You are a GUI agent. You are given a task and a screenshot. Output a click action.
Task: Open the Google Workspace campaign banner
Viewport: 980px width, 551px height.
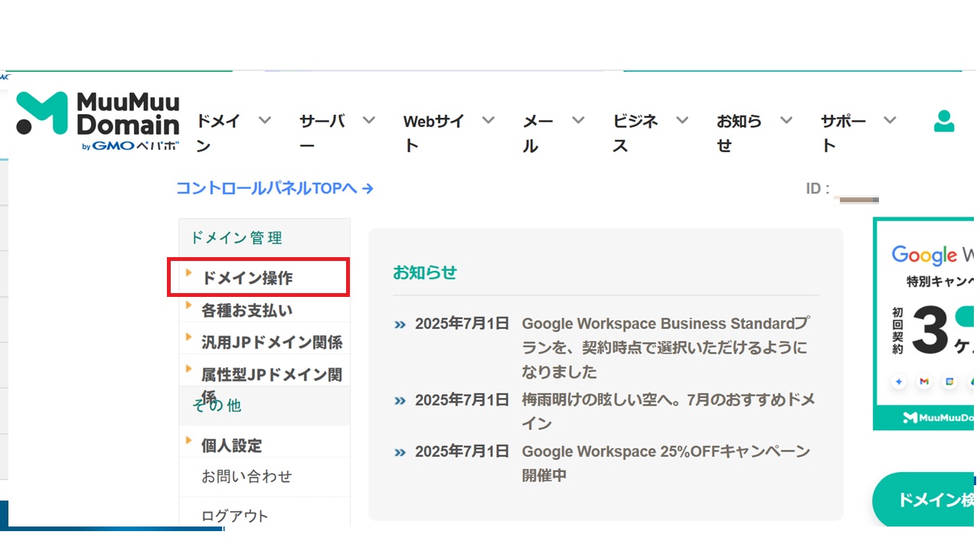tap(925, 324)
